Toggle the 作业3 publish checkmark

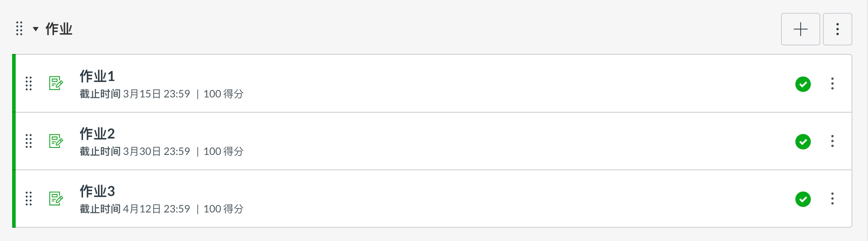tap(803, 199)
